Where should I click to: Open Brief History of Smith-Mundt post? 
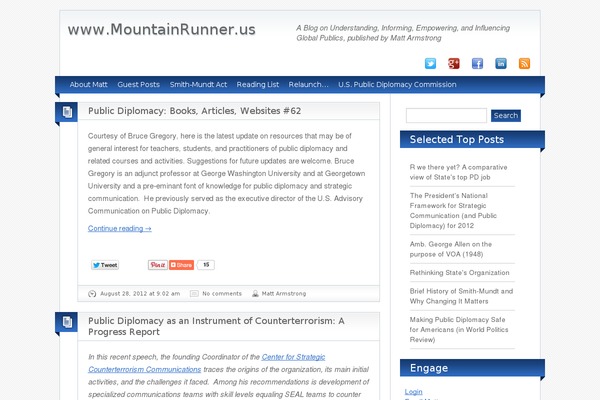pyautogui.click(x=461, y=296)
